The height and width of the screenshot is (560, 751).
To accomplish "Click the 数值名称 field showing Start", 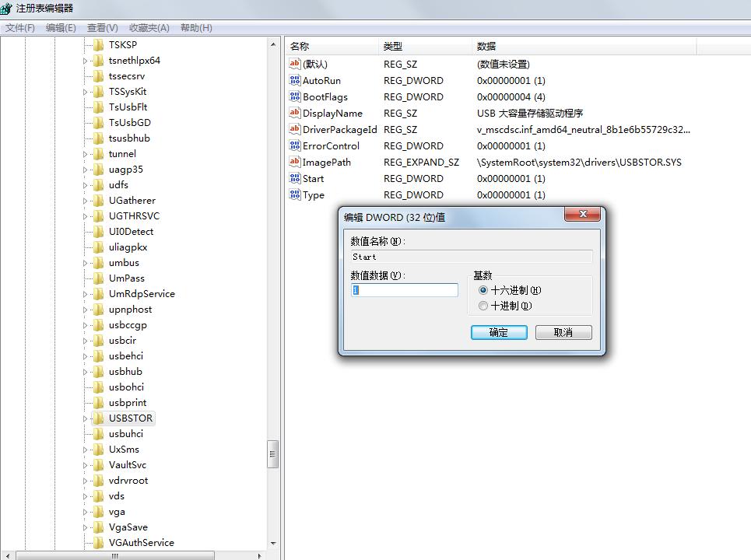I will coord(472,257).
